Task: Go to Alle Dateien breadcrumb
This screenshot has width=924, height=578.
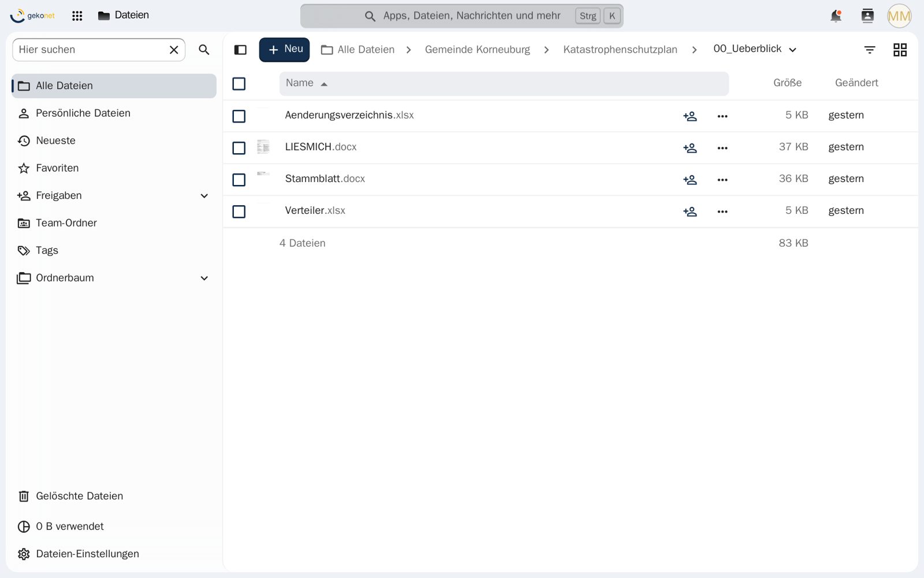Action: 358,50
